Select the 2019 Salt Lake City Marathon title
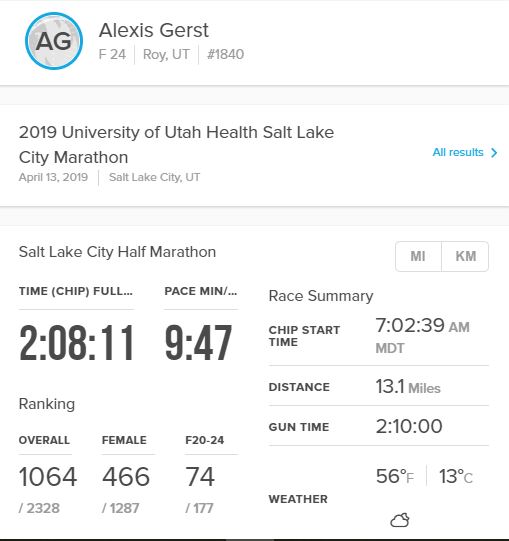This screenshot has width=509, height=541. (x=176, y=145)
